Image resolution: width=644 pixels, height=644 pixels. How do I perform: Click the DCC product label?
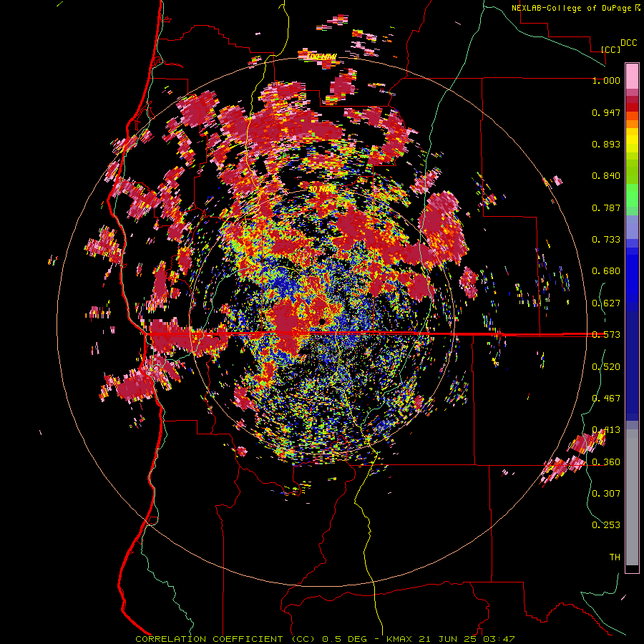[x=628, y=43]
